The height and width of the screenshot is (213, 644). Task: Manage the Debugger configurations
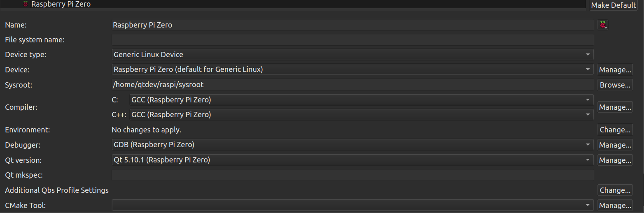pos(615,145)
